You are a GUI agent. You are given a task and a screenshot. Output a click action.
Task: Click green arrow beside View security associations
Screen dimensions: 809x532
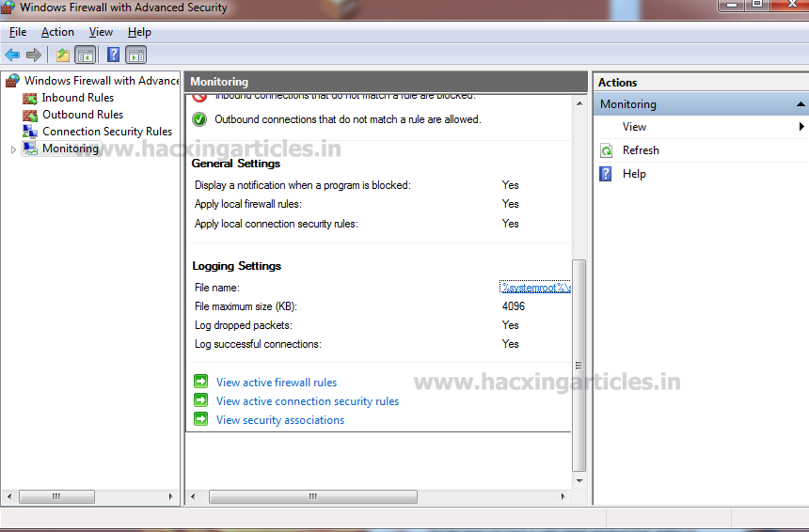click(x=200, y=419)
